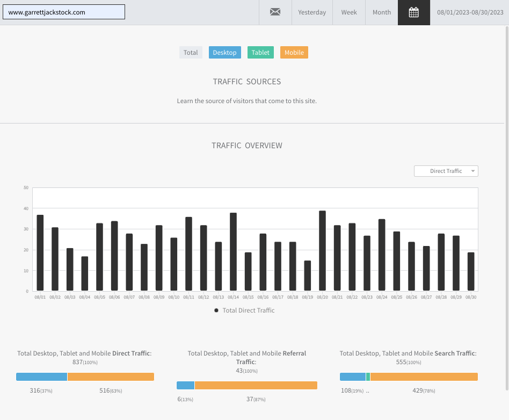Click Search Traffic blue desktop segment
509x420 pixels.
353,377
